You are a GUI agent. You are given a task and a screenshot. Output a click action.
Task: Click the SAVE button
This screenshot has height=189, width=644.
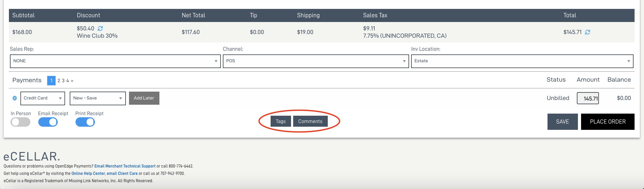tap(562, 122)
